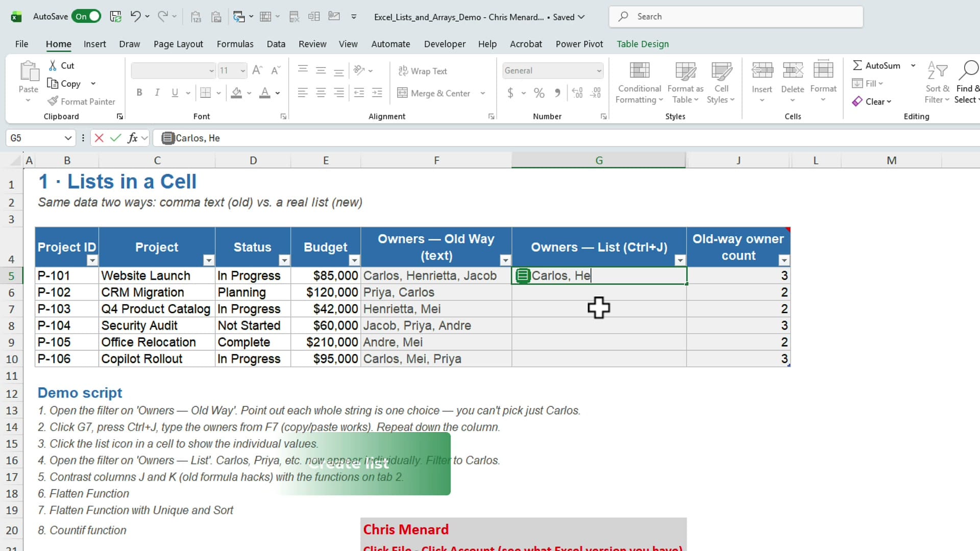Open Owners — Old Way filter dropdown
Viewport: 980px width, 551px height.
pos(505,261)
